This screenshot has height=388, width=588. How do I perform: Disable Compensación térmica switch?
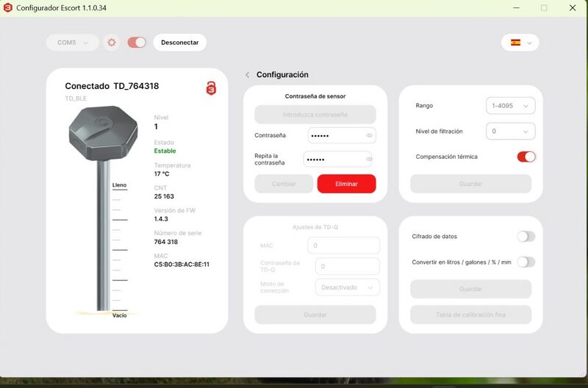click(x=526, y=157)
